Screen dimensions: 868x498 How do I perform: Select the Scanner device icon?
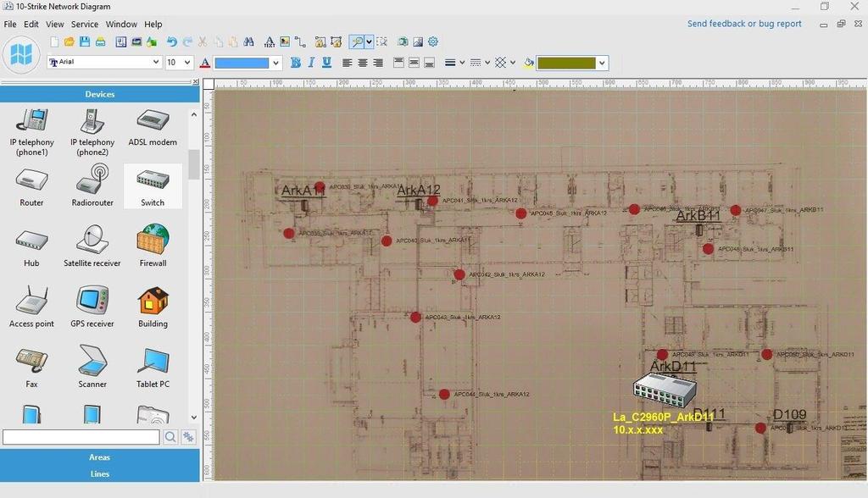pos(92,367)
